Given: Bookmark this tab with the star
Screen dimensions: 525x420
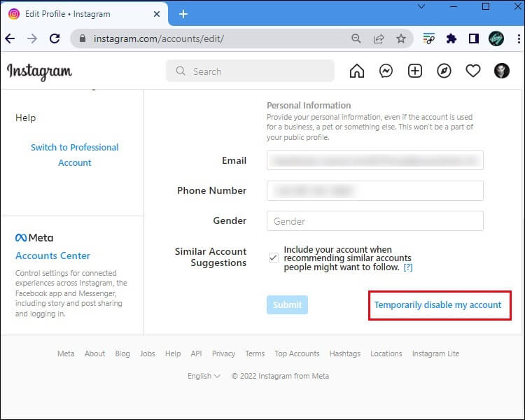Looking at the screenshot, I should pos(401,39).
